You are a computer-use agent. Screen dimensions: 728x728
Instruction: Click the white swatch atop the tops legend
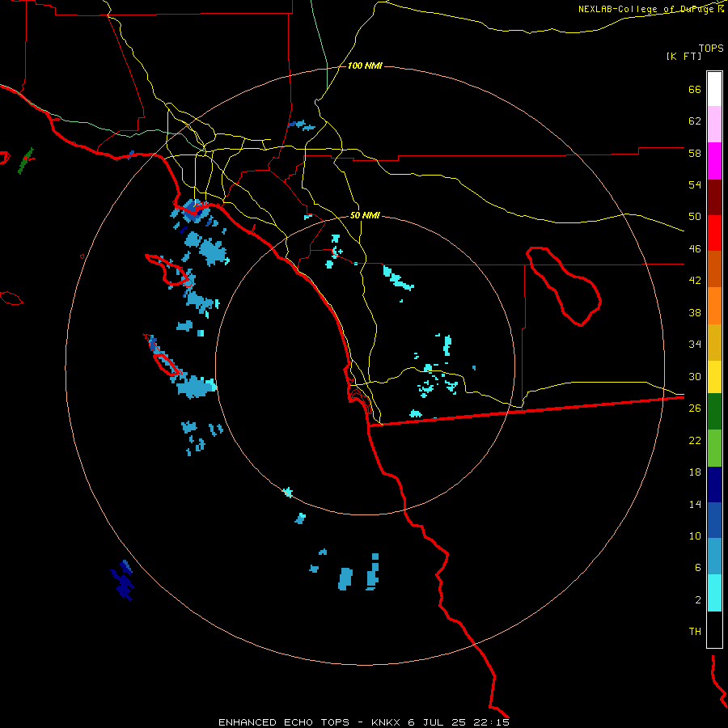(714, 89)
